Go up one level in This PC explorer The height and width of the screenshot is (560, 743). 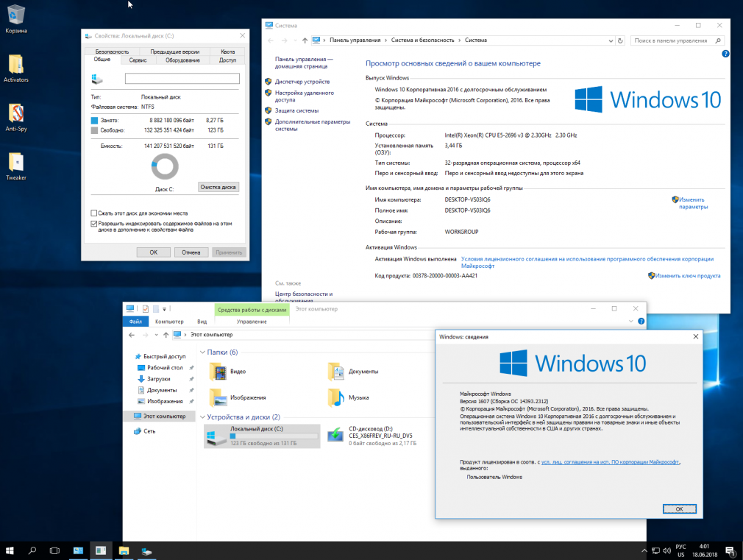tap(166, 335)
